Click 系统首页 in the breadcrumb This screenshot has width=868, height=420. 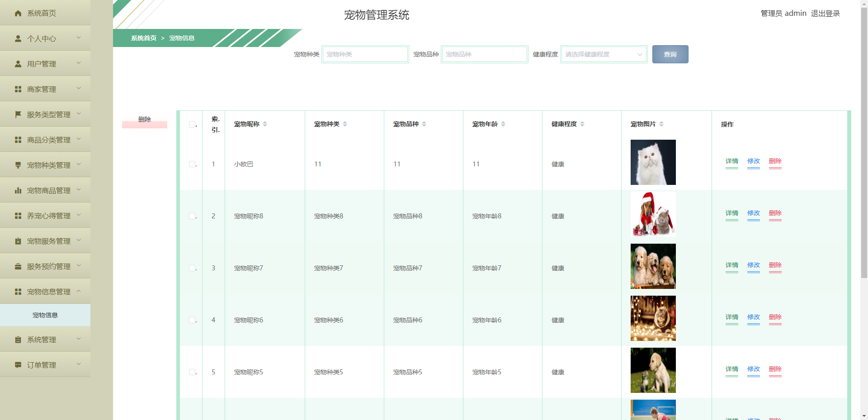click(144, 38)
